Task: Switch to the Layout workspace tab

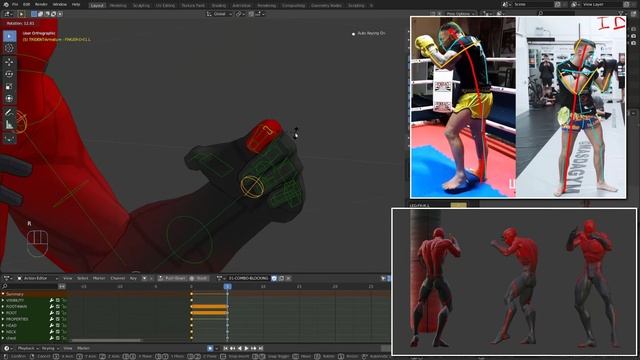Action: [97, 6]
